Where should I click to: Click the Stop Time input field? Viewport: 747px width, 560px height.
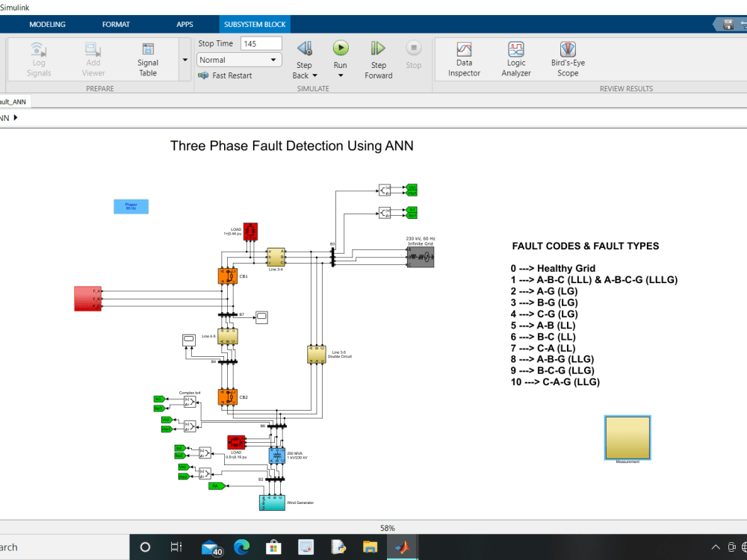261,44
